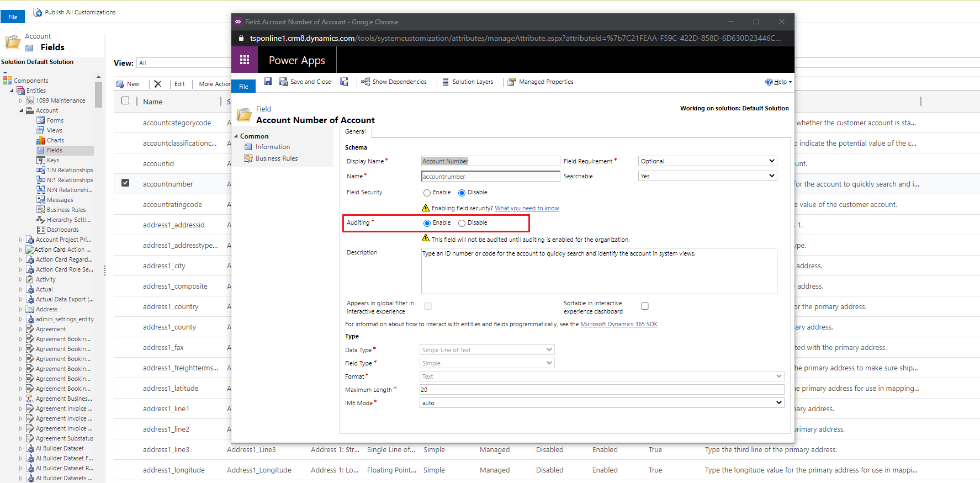This screenshot has width=980, height=483.
Task: Click the Solution Layers button label
Action: click(x=473, y=82)
